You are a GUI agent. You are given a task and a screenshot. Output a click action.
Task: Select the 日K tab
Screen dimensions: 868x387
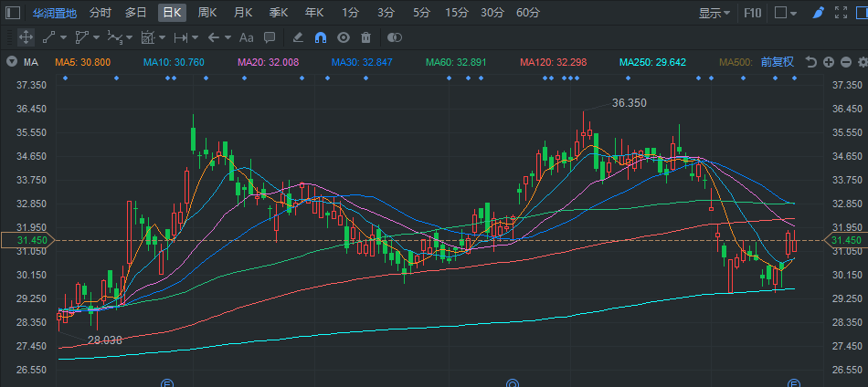pos(172,13)
